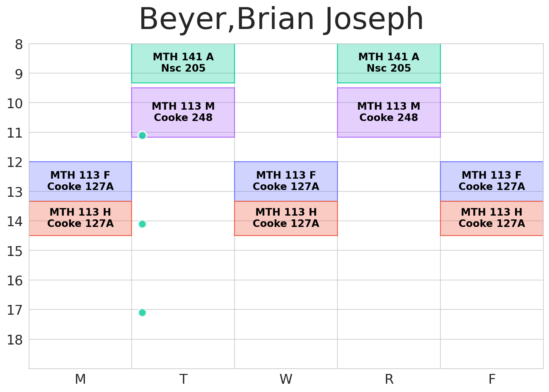
Task: Select Thursday's MTH 113 M Cooke 248 block
Action: [389, 112]
